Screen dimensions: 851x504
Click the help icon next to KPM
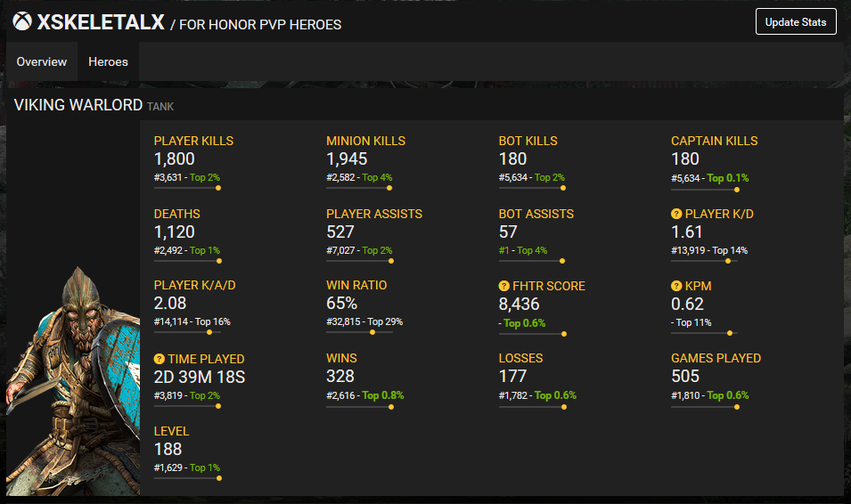coord(676,286)
